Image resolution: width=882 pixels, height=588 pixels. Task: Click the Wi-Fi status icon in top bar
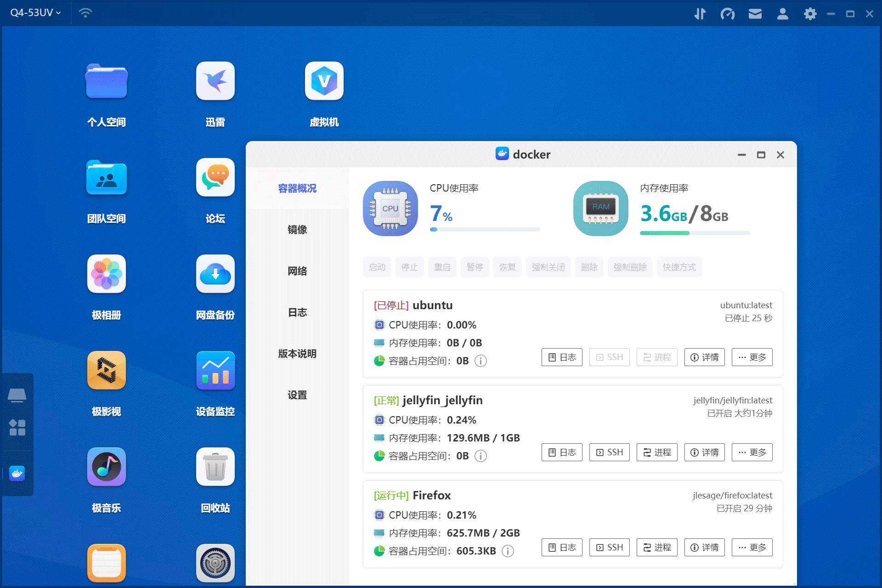85,13
